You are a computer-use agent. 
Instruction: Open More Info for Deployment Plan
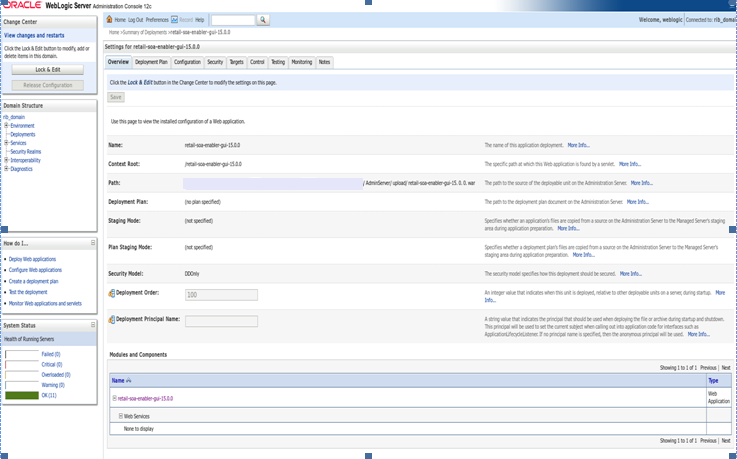pyautogui.click(x=638, y=202)
